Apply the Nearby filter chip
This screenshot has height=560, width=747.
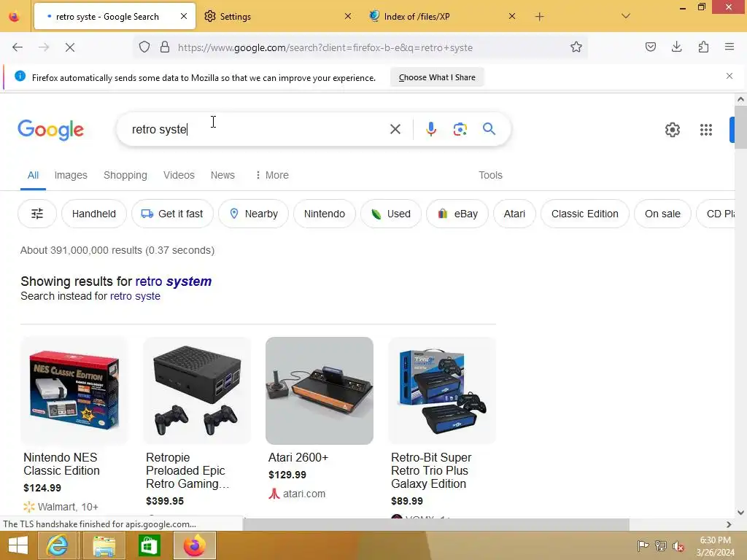[253, 214]
